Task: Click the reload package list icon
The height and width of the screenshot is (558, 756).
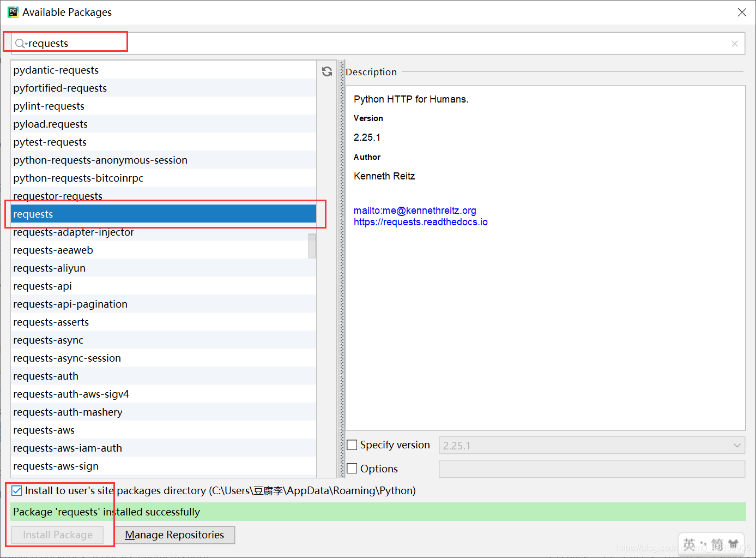Action: pos(327,71)
